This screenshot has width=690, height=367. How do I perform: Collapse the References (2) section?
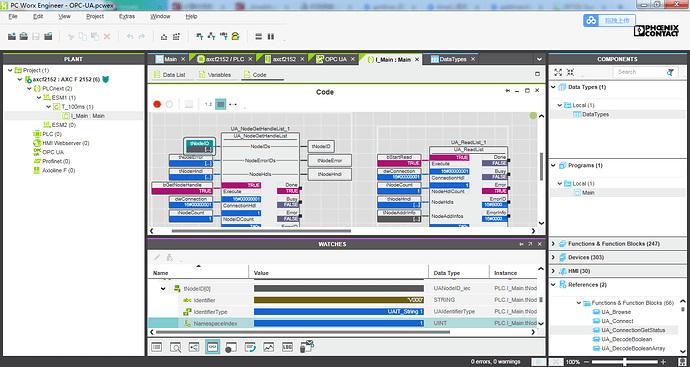click(554, 285)
